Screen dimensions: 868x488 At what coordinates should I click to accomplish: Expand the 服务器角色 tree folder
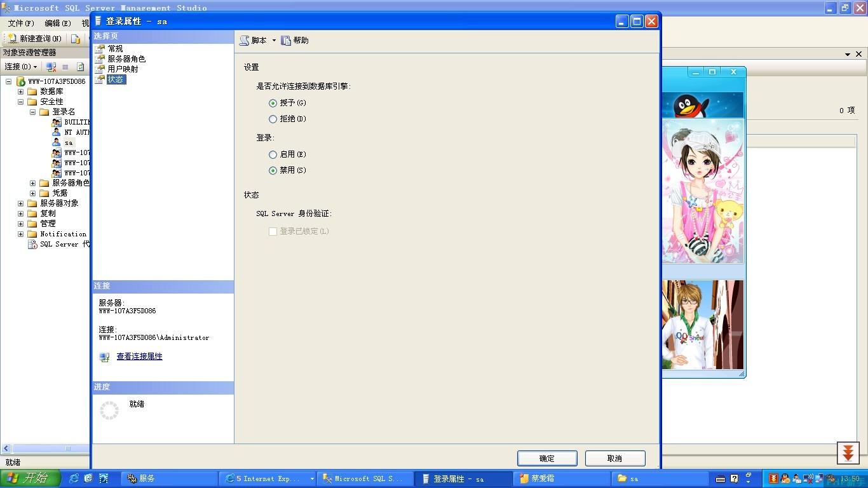[33, 183]
